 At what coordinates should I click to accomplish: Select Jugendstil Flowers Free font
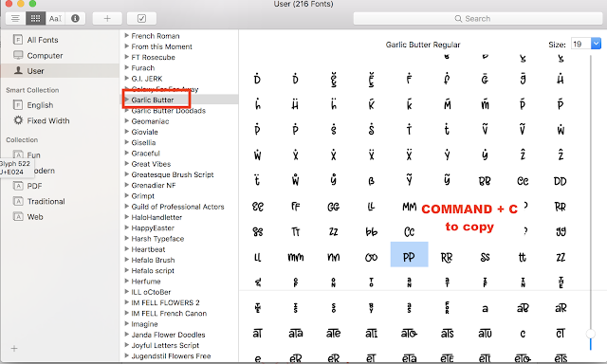click(171, 355)
